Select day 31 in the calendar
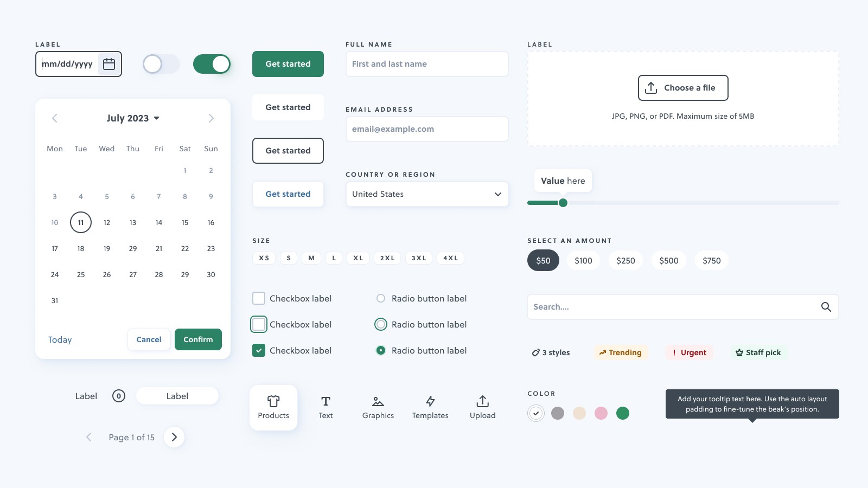Screen dimensions: 868x488 point(55,300)
